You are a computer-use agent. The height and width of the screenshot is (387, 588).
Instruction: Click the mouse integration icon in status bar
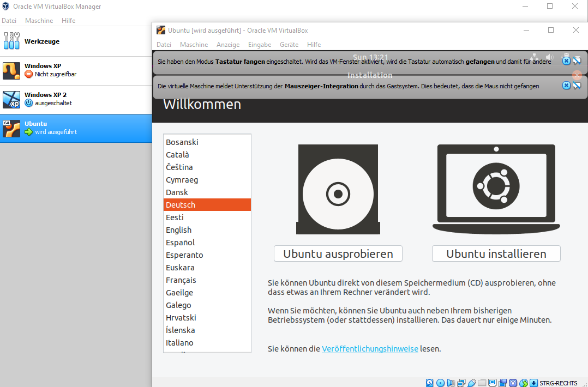(524, 383)
